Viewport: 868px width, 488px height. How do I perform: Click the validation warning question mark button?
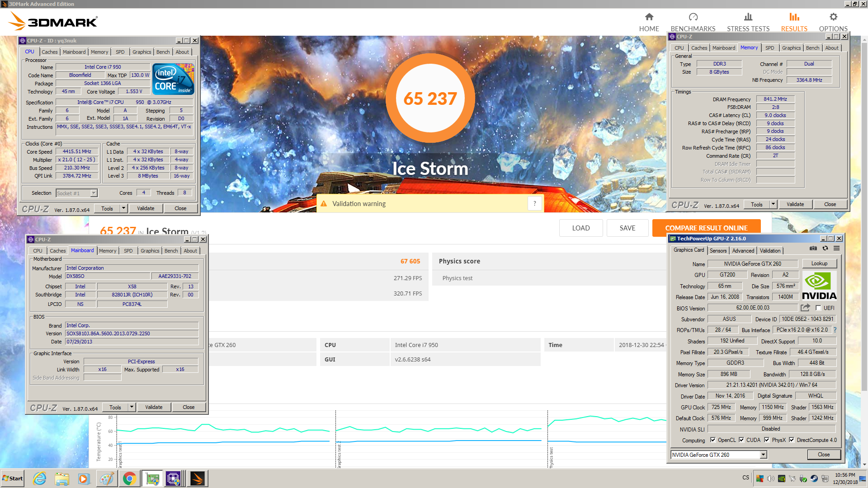[x=535, y=204]
